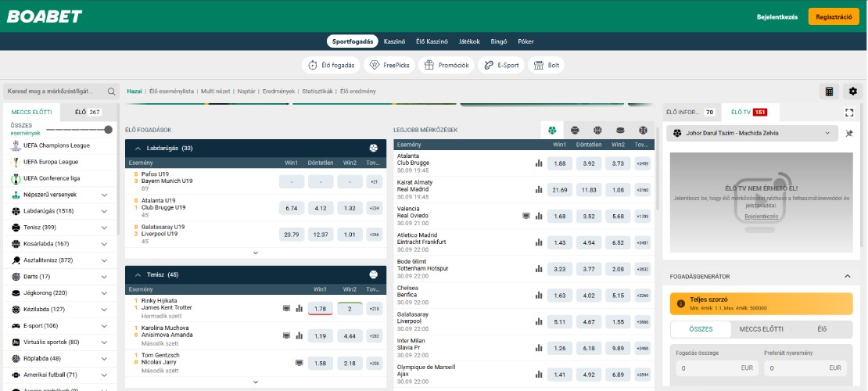Select ice hockey puck filter icon
The image size is (868, 391).
(620, 130)
